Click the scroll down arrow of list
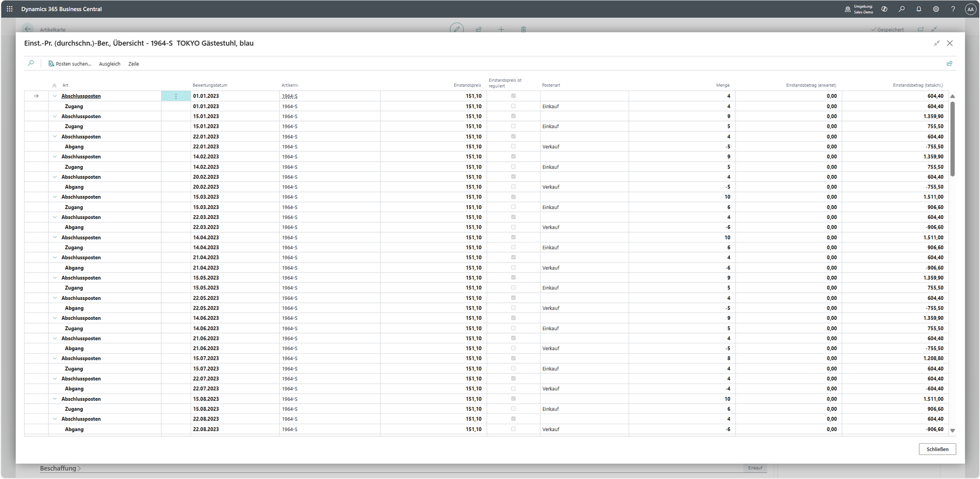 click(953, 431)
